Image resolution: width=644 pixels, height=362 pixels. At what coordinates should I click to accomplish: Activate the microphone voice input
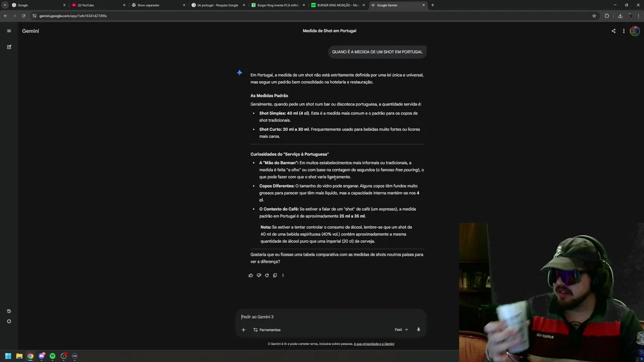click(418, 330)
